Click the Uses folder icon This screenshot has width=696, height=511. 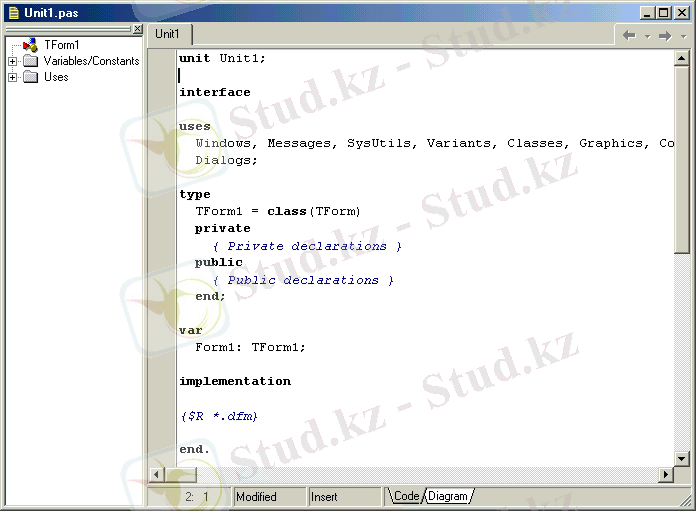[x=30, y=77]
